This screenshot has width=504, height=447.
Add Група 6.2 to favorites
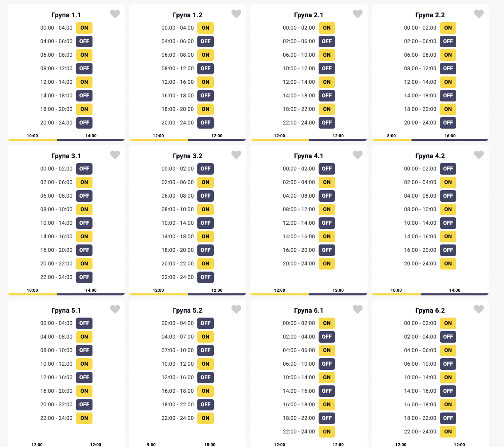(x=479, y=309)
